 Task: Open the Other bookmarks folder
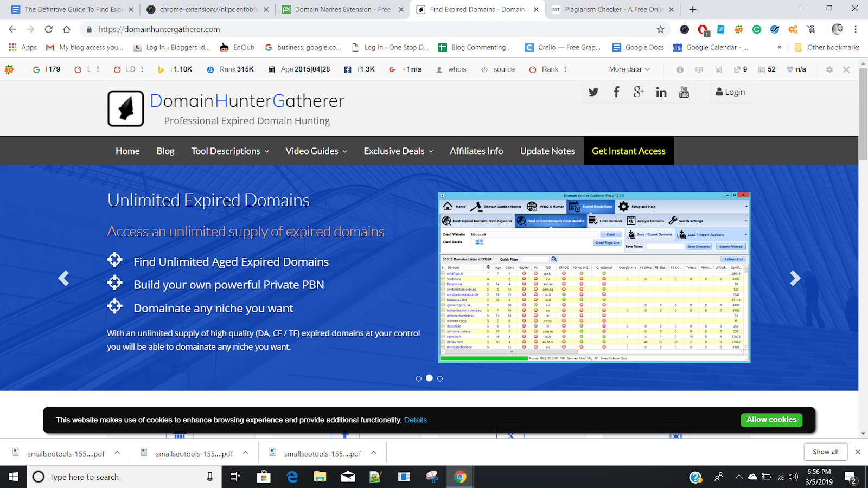[827, 47]
